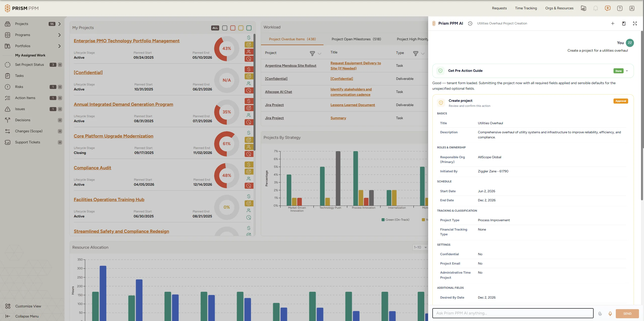Viewport: 644px width, 321px height.
Task: Expand the Portfolios sidebar menu
Action: tap(59, 46)
